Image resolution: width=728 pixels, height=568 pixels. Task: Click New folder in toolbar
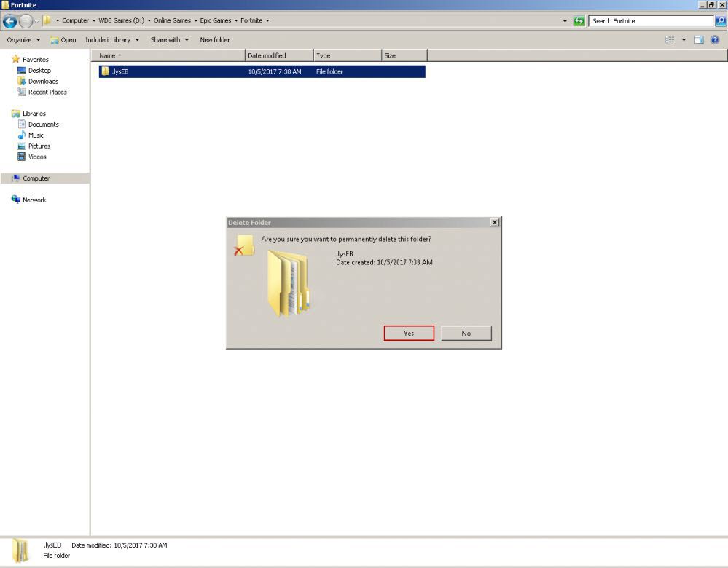(214, 40)
